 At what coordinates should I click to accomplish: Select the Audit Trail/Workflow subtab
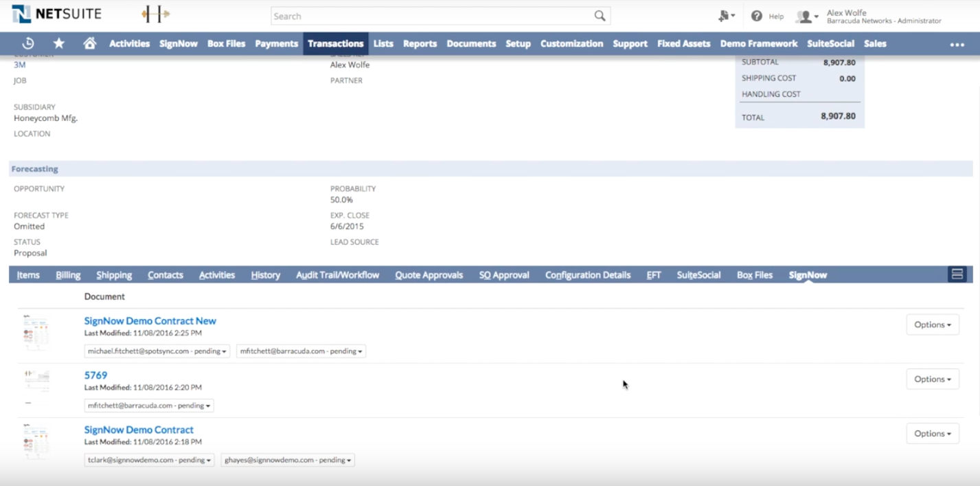pos(337,275)
